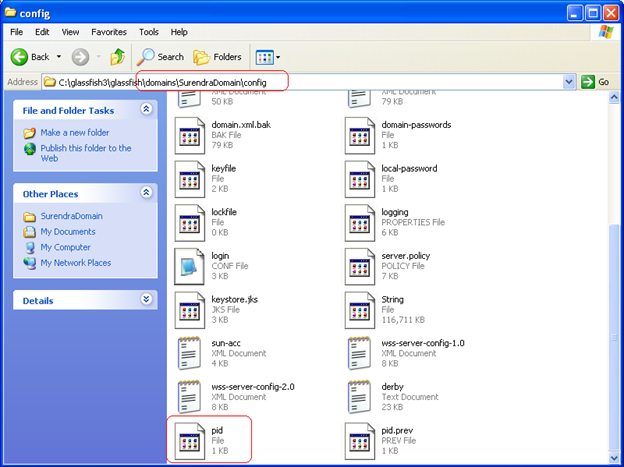The width and height of the screenshot is (624, 467).
Task: Click the 'logging' file name
Action: click(x=395, y=212)
